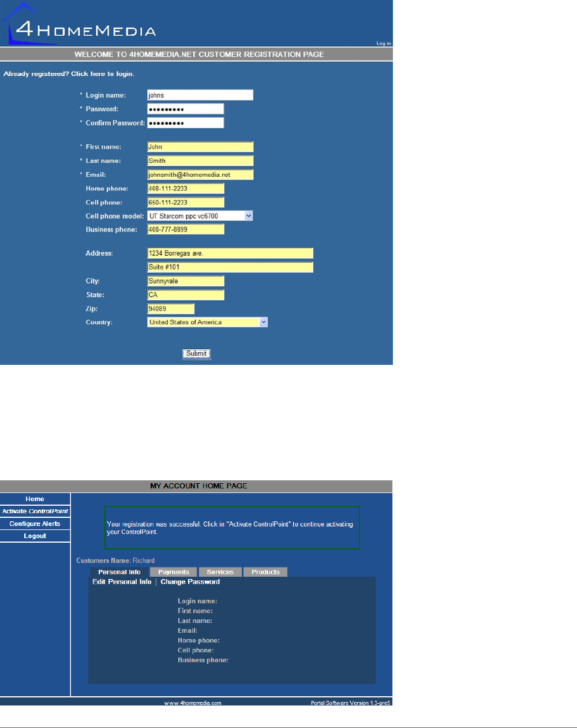This screenshot has width=577, height=728.
Task: Click the Log in link
Action: [x=384, y=43]
